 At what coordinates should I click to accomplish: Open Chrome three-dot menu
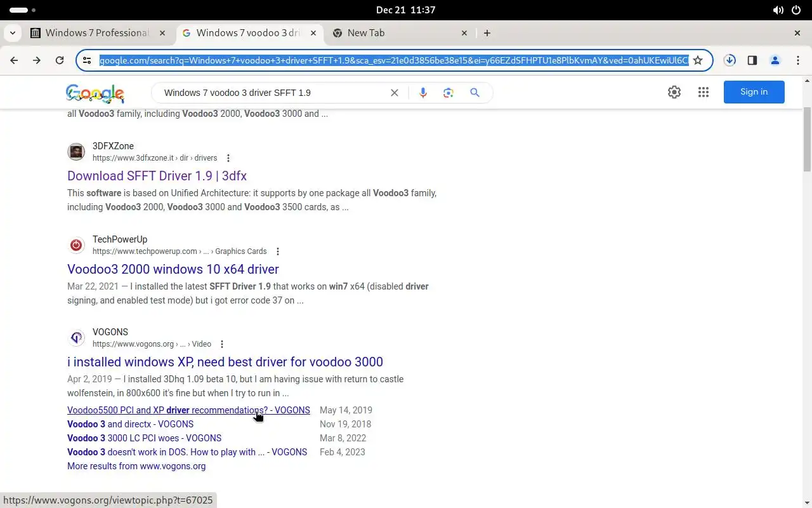tap(797, 60)
